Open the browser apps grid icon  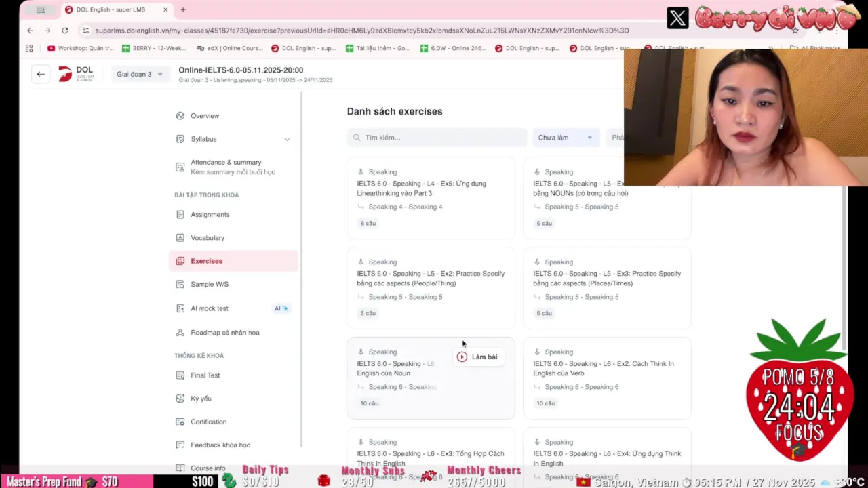29,49
